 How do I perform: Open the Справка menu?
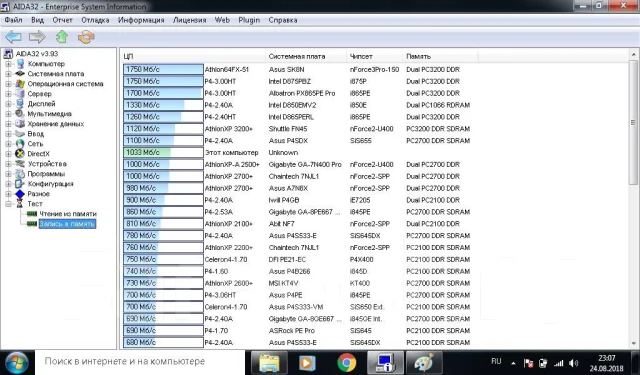(282, 20)
